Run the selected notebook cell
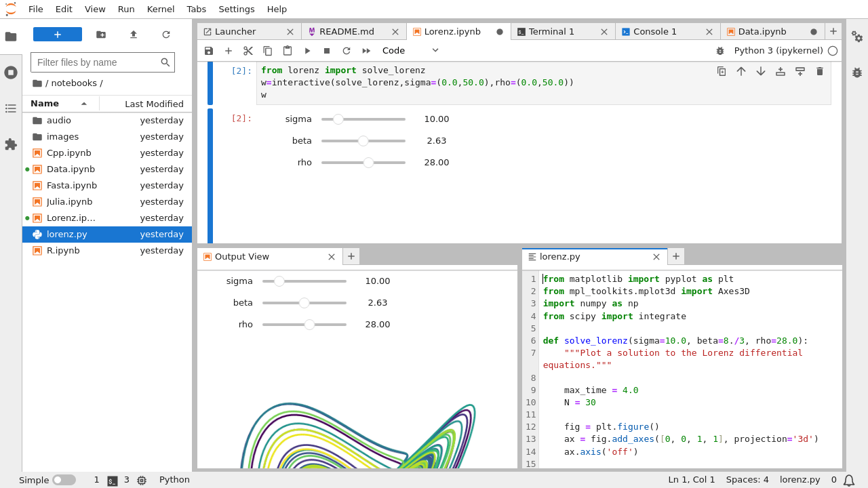This screenshot has width=868, height=488. click(307, 50)
